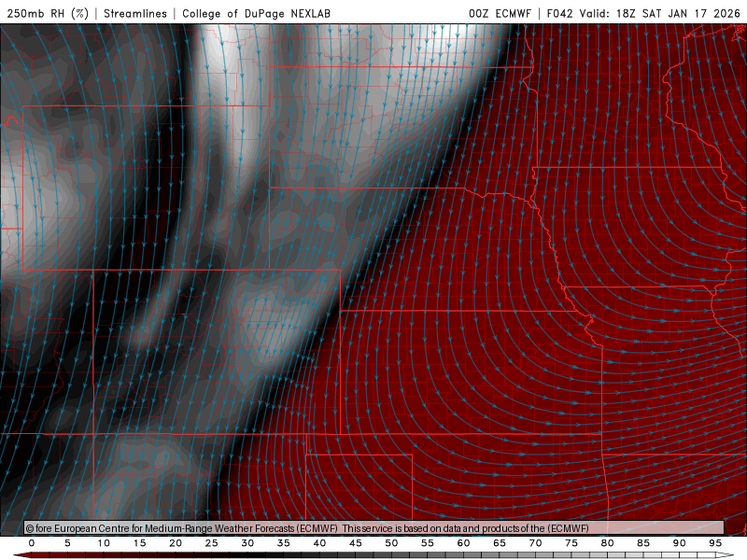Click the "18Z SAT JAN 17 2026" valid time
This screenshot has height=560, width=747.
click(678, 13)
